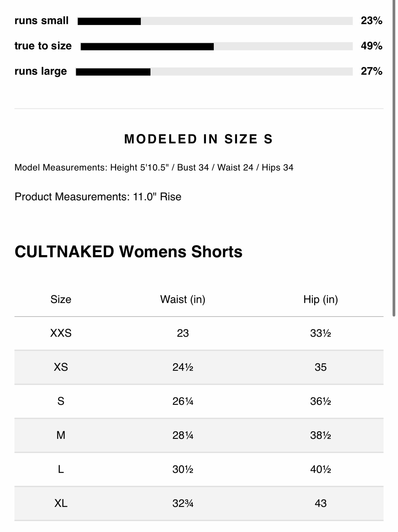Click the CULTNAKED Womens Shorts title
The width and height of the screenshot is (398, 532).
(x=128, y=252)
